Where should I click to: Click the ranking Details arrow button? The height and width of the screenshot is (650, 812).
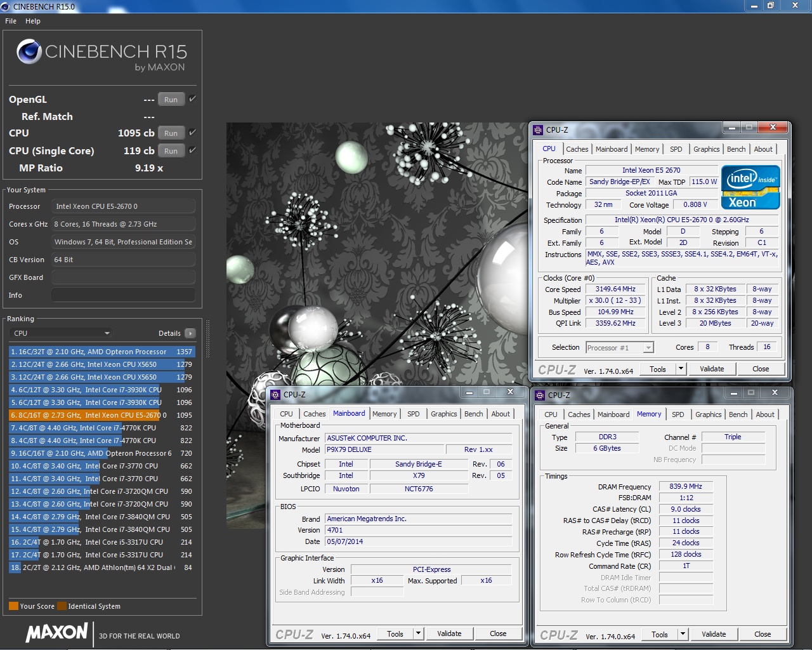click(190, 333)
